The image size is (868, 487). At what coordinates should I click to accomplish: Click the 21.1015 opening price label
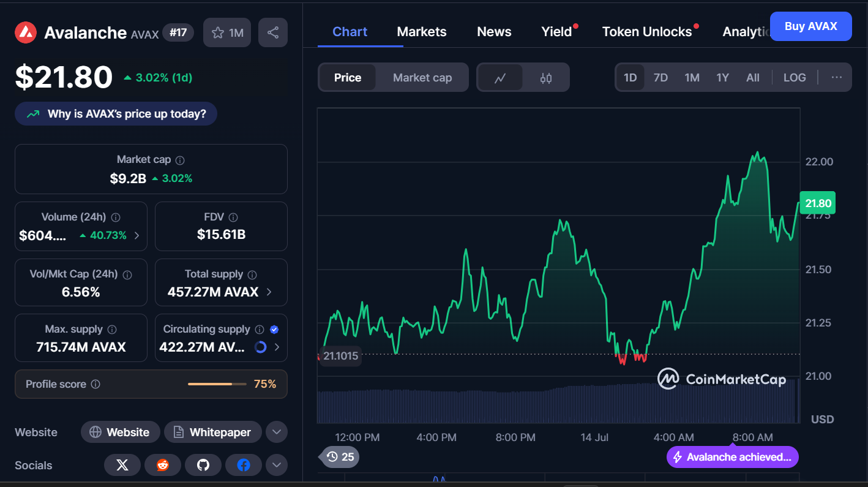coord(341,356)
